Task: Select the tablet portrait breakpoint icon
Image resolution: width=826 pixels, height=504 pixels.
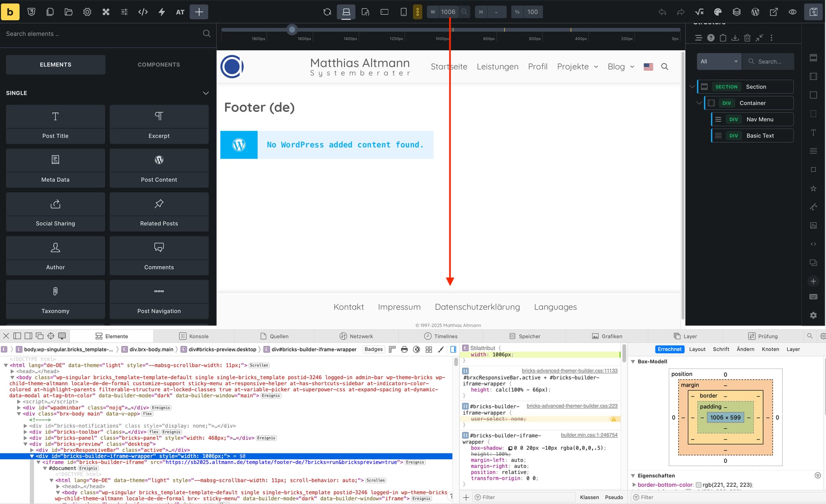Action: [x=365, y=12]
